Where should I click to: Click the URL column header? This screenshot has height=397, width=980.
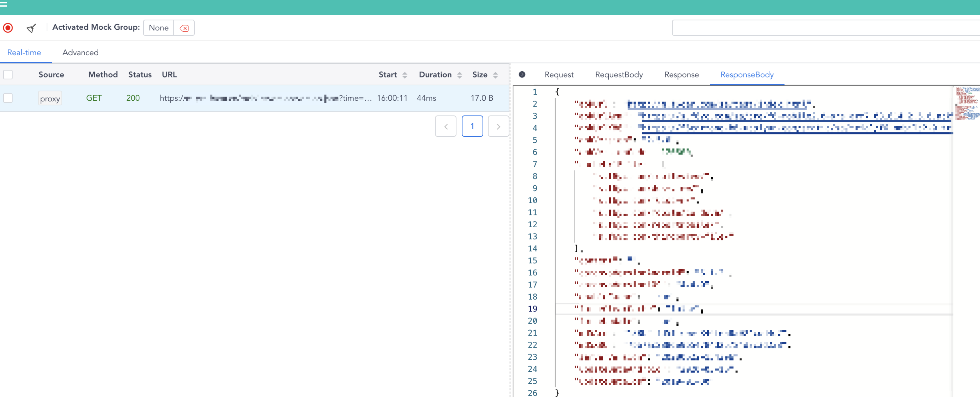click(x=169, y=75)
